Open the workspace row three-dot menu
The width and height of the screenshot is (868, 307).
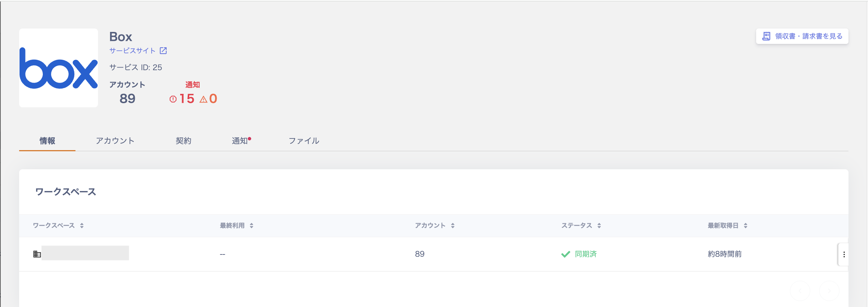[844, 254]
